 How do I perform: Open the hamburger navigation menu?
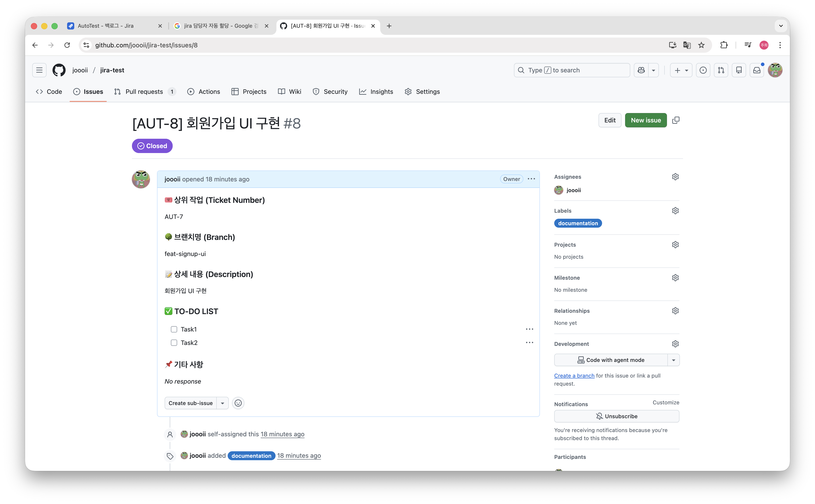point(39,70)
